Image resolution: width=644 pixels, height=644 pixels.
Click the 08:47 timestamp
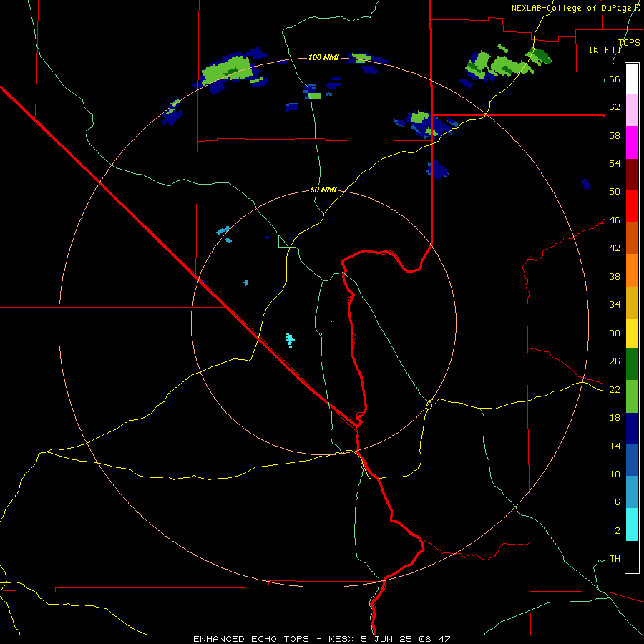coord(434,639)
